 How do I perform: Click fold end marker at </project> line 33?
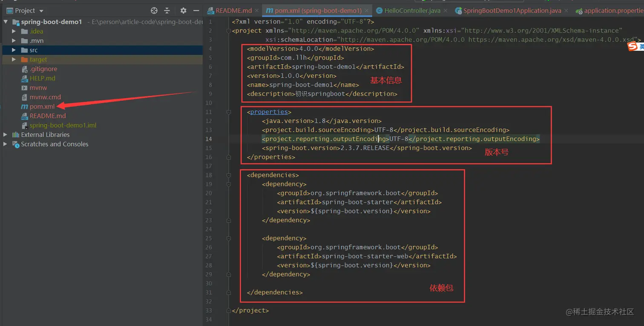(x=229, y=311)
